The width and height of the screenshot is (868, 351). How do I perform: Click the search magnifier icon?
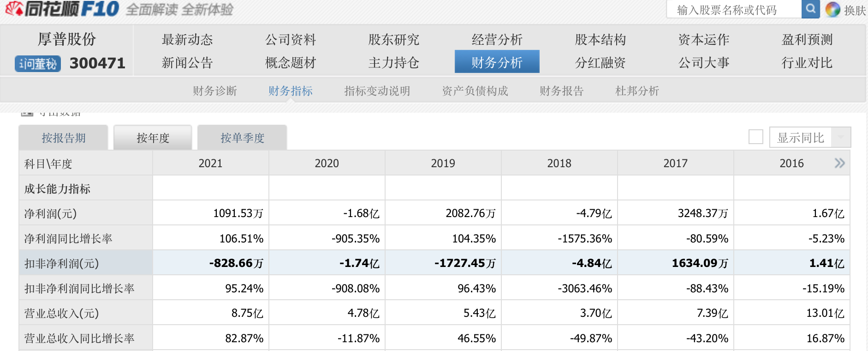click(810, 9)
